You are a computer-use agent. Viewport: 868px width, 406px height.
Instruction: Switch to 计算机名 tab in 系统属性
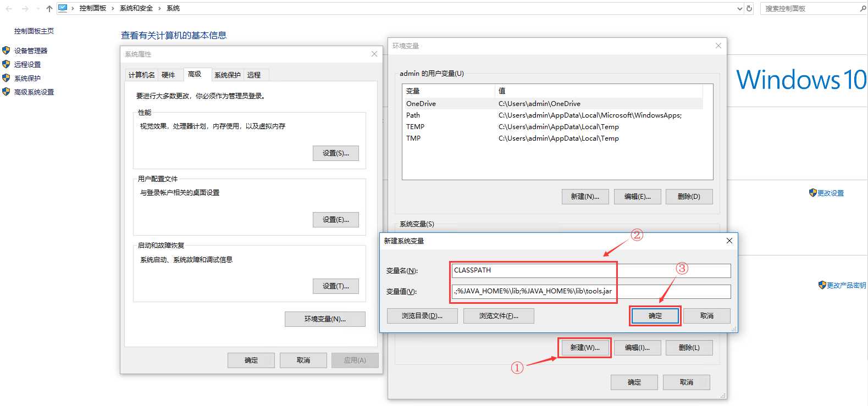(142, 75)
